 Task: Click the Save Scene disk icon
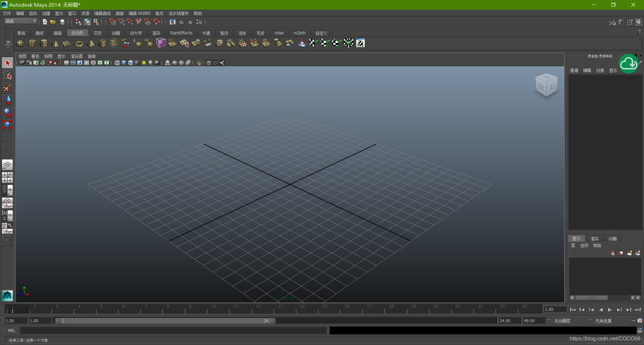click(x=62, y=22)
